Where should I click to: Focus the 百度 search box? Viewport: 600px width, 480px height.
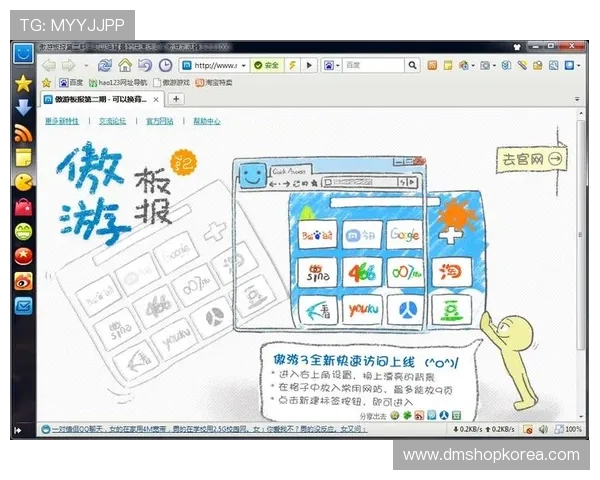click(x=373, y=65)
